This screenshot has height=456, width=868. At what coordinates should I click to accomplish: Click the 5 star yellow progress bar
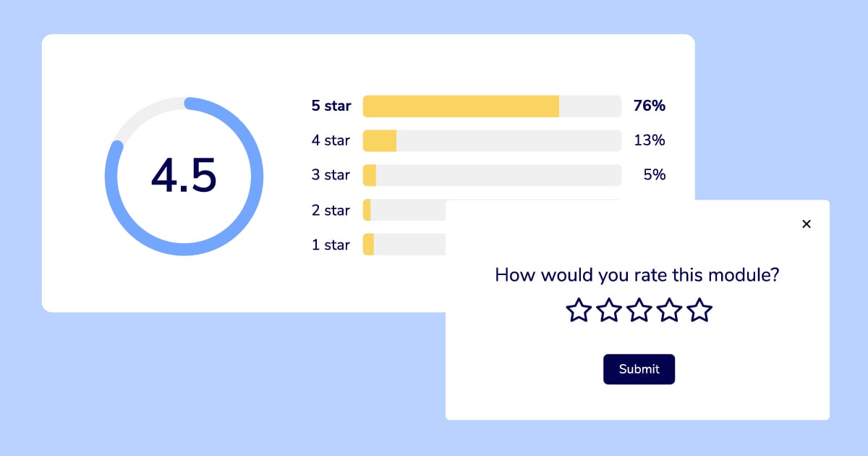461,106
